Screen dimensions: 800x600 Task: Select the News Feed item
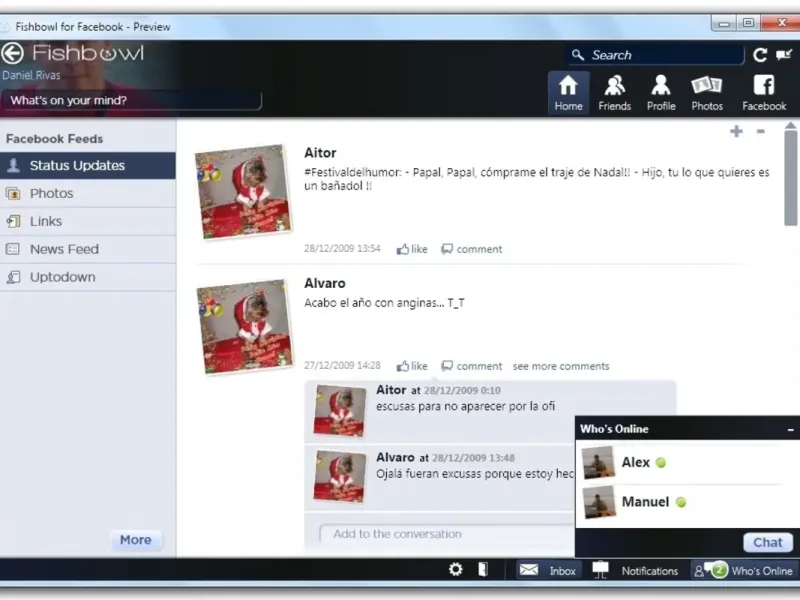(88, 249)
